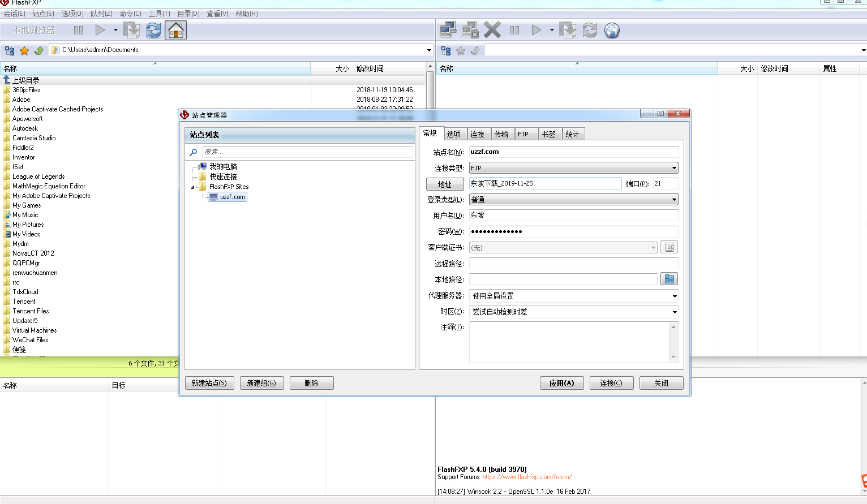
Task: Open the 代理服务器 dropdown
Action: tap(574, 296)
